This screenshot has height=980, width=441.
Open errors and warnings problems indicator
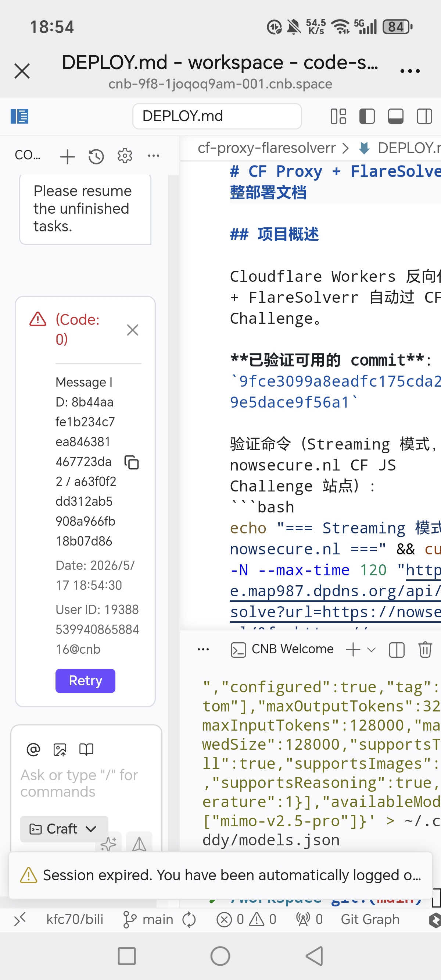246,920
